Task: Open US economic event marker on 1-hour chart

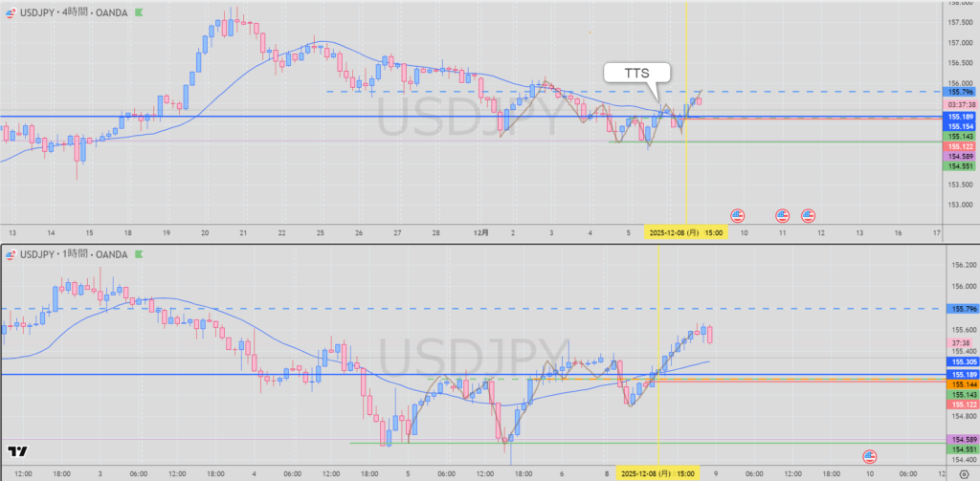Action: [x=870, y=456]
